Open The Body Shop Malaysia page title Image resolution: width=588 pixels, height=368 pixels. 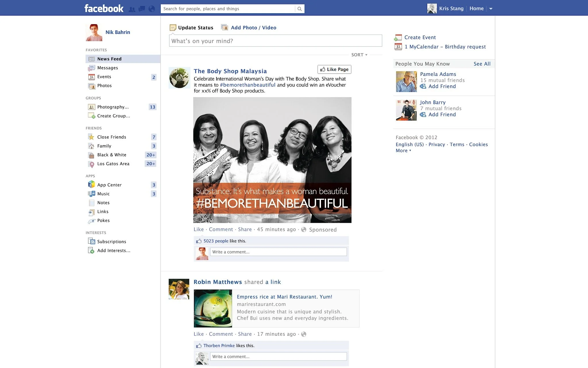230,71
